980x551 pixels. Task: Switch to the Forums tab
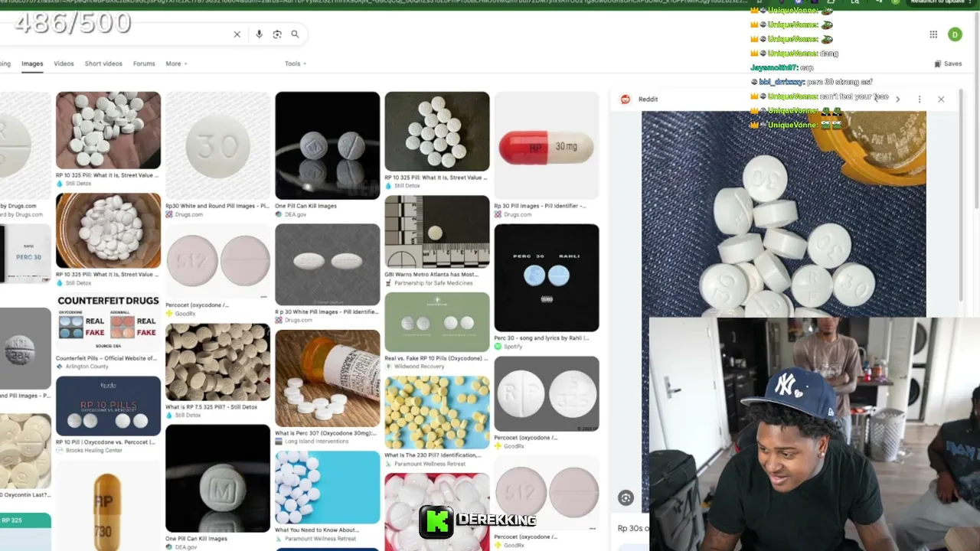144,64
